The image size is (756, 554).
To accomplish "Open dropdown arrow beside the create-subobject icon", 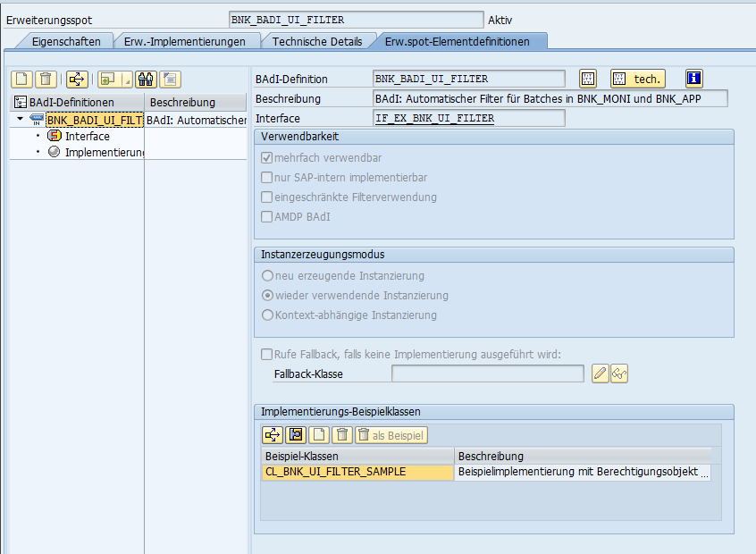I will [127, 80].
